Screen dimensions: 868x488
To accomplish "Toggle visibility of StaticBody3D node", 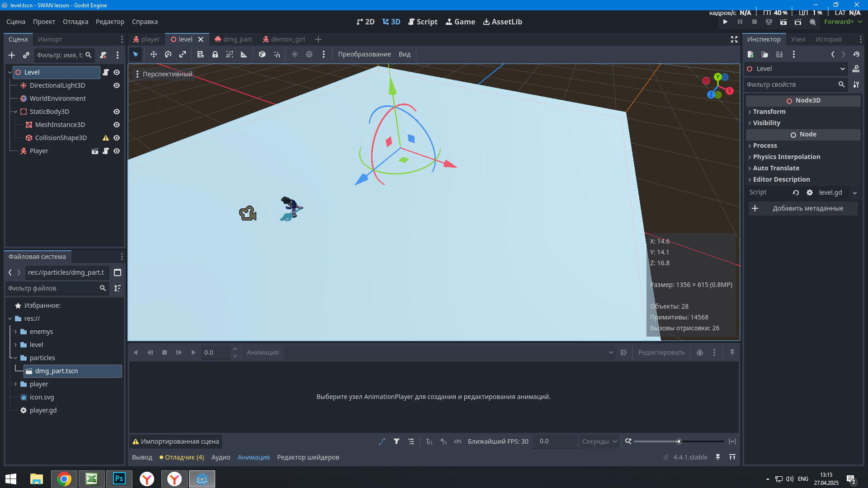I will (x=117, y=112).
